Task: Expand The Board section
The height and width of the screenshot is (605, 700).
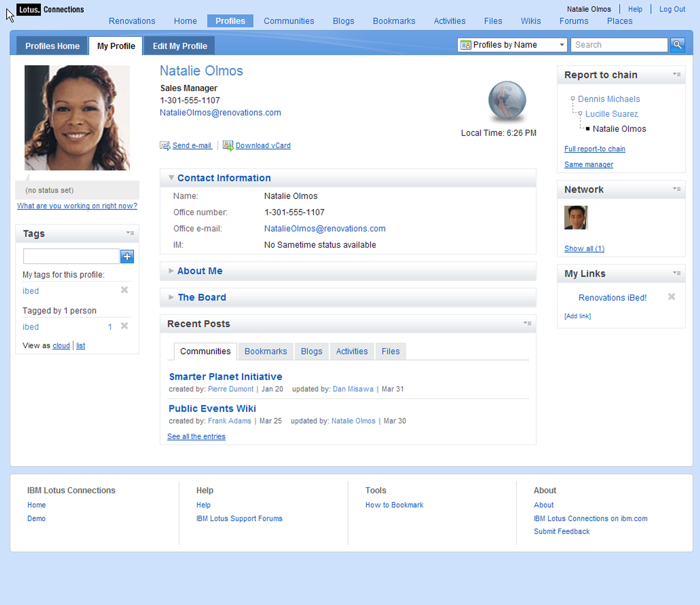Action: [171, 297]
